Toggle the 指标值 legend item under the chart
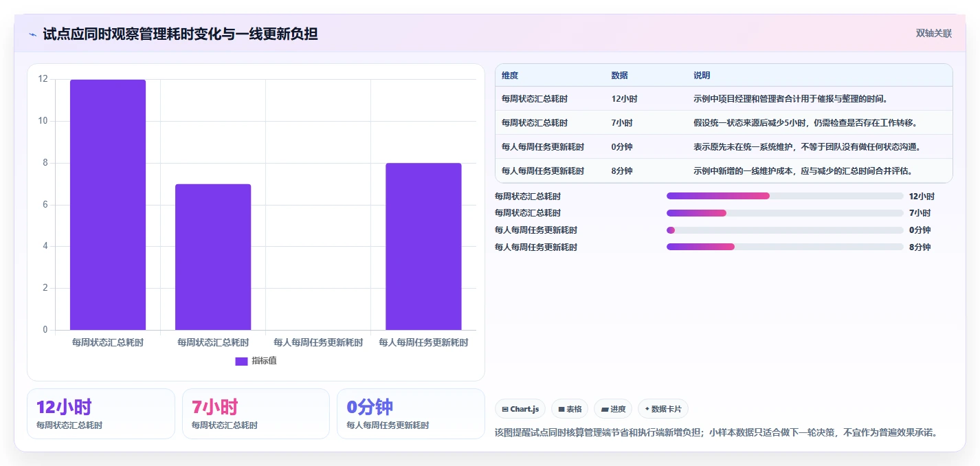The width and height of the screenshot is (980, 466). [x=256, y=361]
